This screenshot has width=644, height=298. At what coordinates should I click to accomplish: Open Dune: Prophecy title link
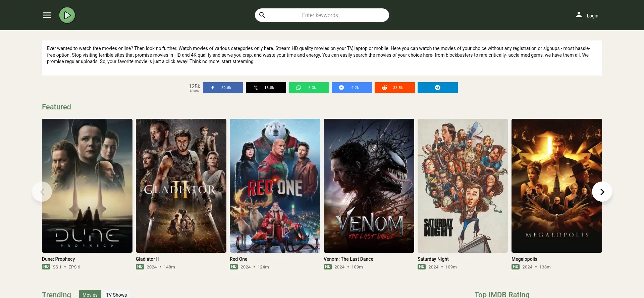coord(58,259)
